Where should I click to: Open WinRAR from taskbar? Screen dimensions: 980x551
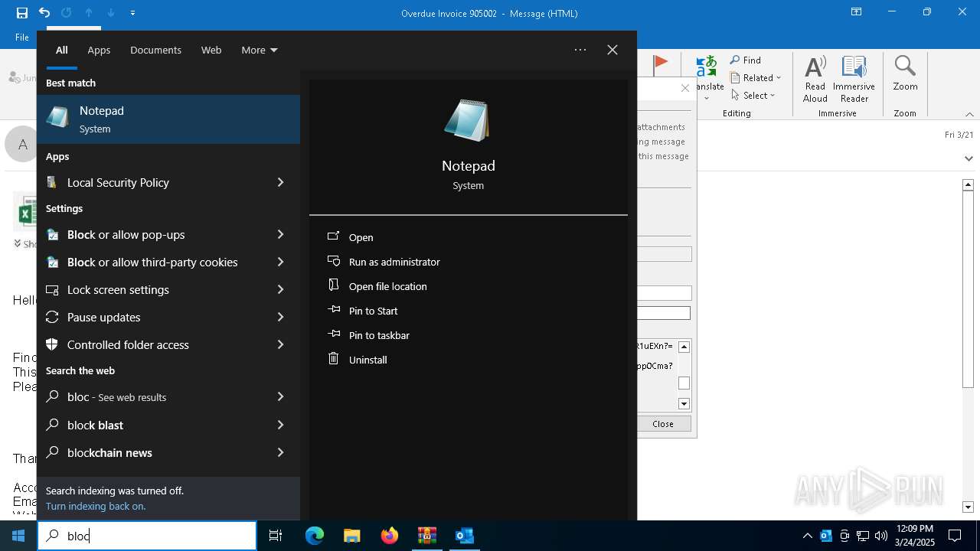click(x=426, y=536)
